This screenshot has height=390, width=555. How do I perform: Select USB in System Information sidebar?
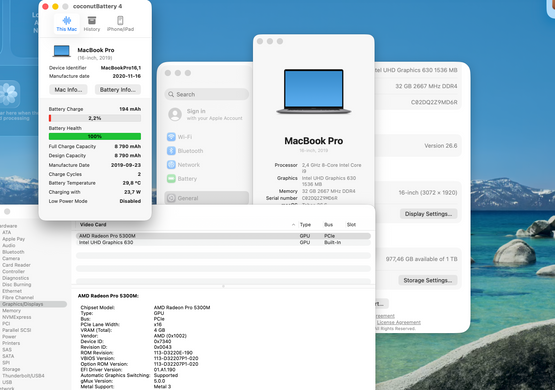pyautogui.click(x=7, y=382)
